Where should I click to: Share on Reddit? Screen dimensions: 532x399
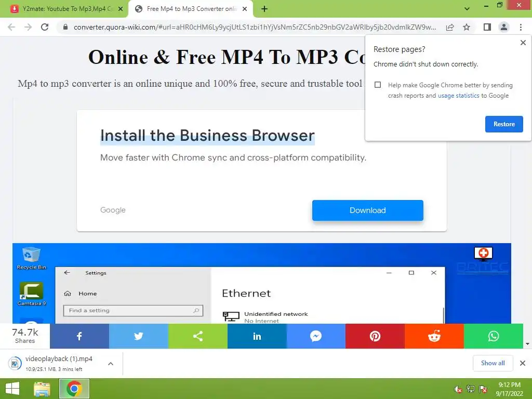[x=434, y=336]
